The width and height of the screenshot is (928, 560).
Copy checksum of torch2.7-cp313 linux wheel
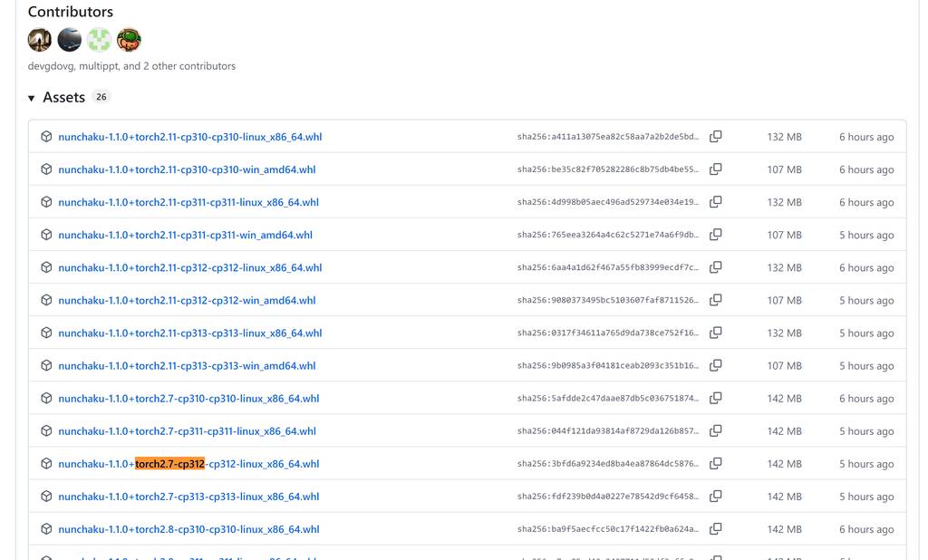715,496
